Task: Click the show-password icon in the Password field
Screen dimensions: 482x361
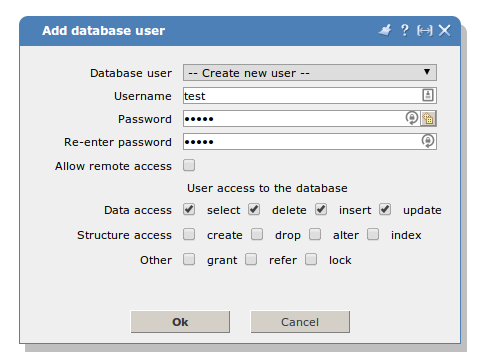Action: tap(412, 118)
